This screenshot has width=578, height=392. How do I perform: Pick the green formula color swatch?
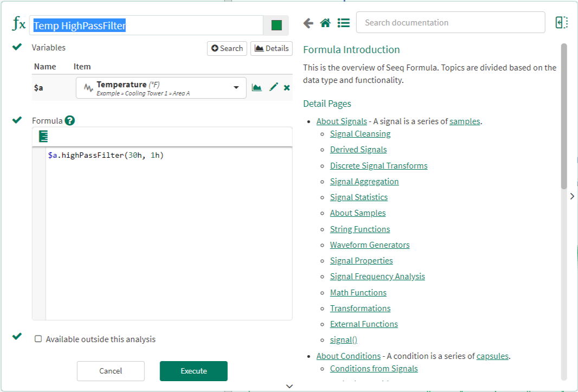click(277, 25)
